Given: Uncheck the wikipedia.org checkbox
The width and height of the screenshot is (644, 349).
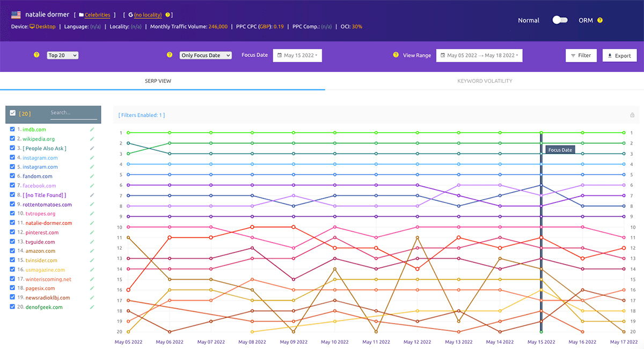Looking at the screenshot, I should (x=12, y=139).
